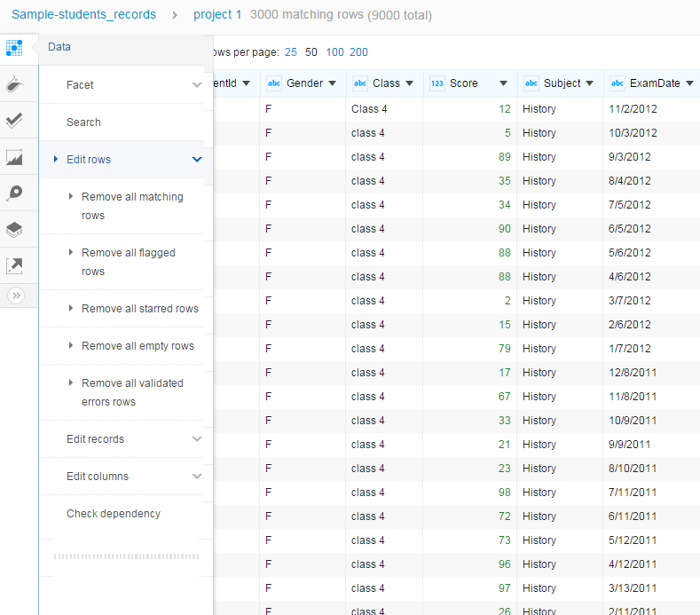Viewport: 700px width, 615px height.
Task: Collapse the Edit rows section chevron
Action: tap(197, 160)
